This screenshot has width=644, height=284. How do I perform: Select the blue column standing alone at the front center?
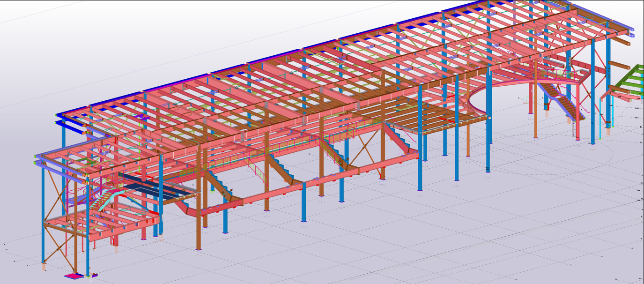pos(303,202)
